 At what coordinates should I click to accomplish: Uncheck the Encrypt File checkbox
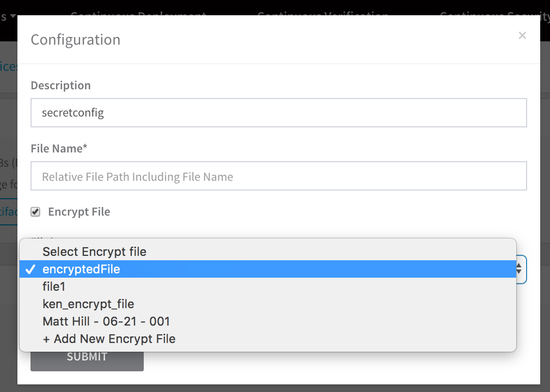tap(35, 212)
